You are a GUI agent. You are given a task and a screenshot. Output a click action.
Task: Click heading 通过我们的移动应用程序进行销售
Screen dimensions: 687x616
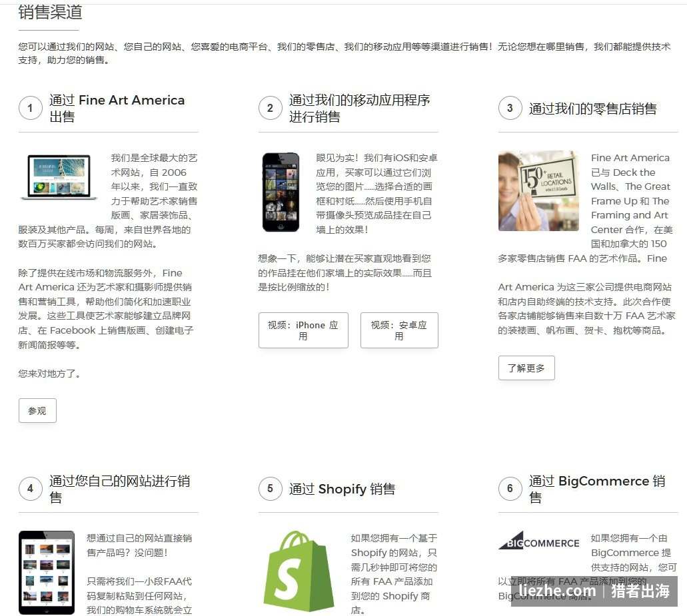click(359, 108)
